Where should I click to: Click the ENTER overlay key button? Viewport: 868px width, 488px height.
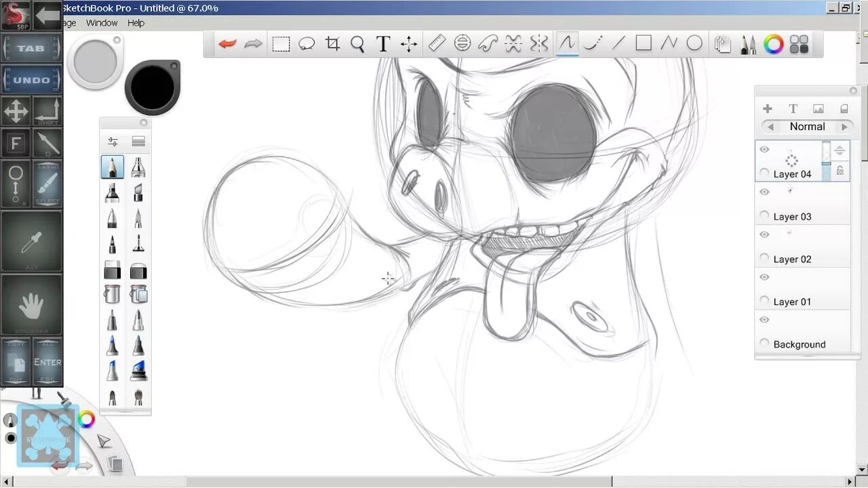tap(47, 362)
